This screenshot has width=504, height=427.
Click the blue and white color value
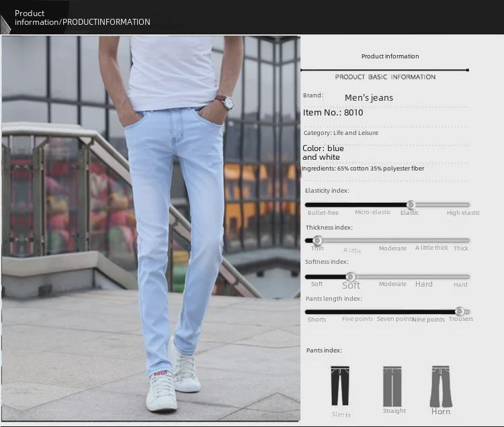[x=323, y=152]
